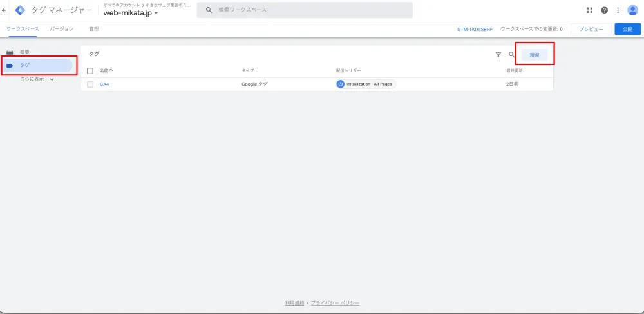The width and height of the screenshot is (644, 314).
Task: Open the GA4 tag link
Action: coord(104,84)
